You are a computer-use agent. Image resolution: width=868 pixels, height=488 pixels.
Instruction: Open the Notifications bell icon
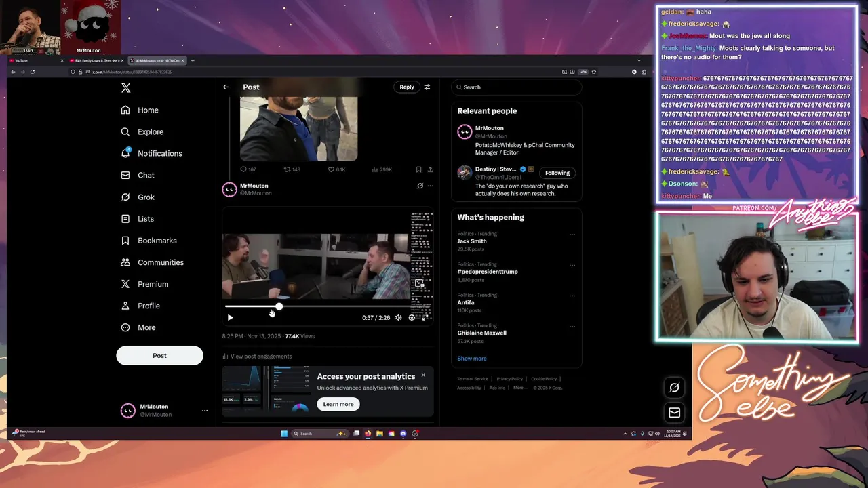coord(125,153)
